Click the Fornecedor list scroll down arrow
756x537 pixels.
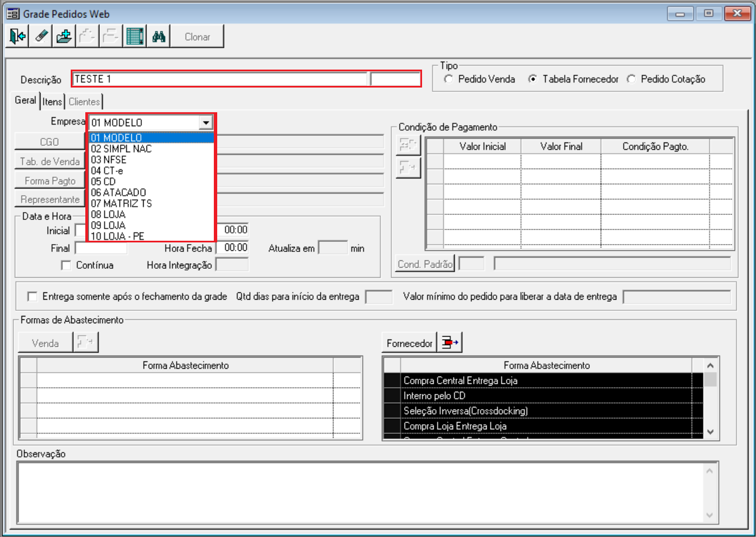[x=711, y=432]
